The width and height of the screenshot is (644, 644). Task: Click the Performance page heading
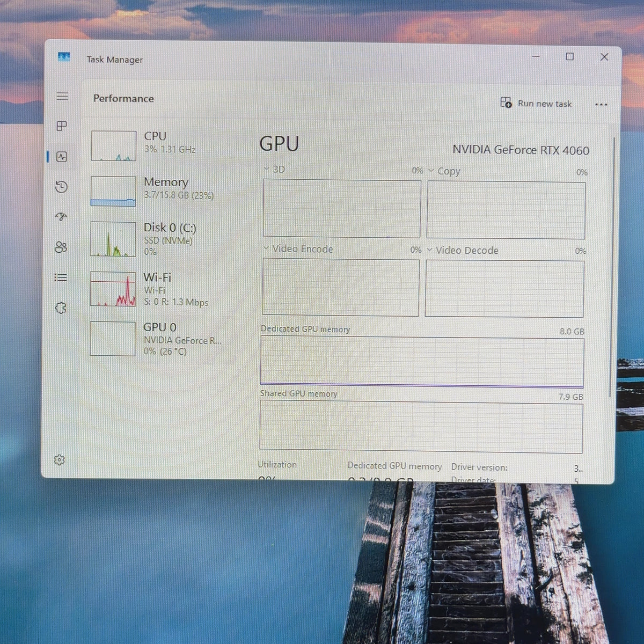pyautogui.click(x=123, y=98)
